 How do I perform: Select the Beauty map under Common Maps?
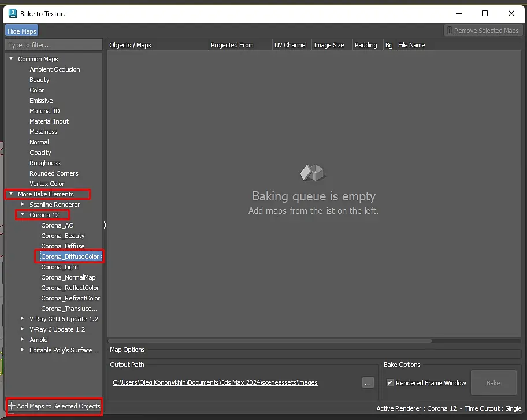(x=39, y=80)
